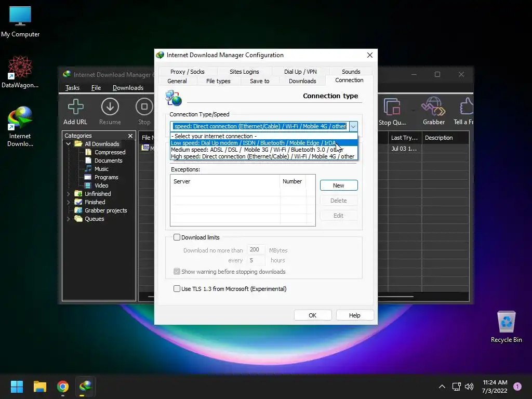Click the Add URL toolbar icon
This screenshot has width=532, height=399.
click(x=75, y=107)
